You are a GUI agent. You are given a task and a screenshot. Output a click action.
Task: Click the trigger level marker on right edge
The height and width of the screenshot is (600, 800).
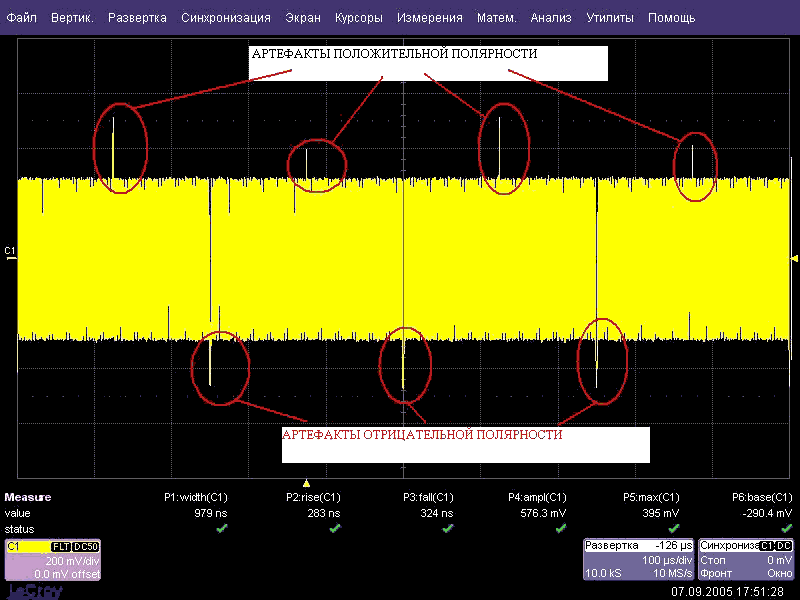click(795, 256)
